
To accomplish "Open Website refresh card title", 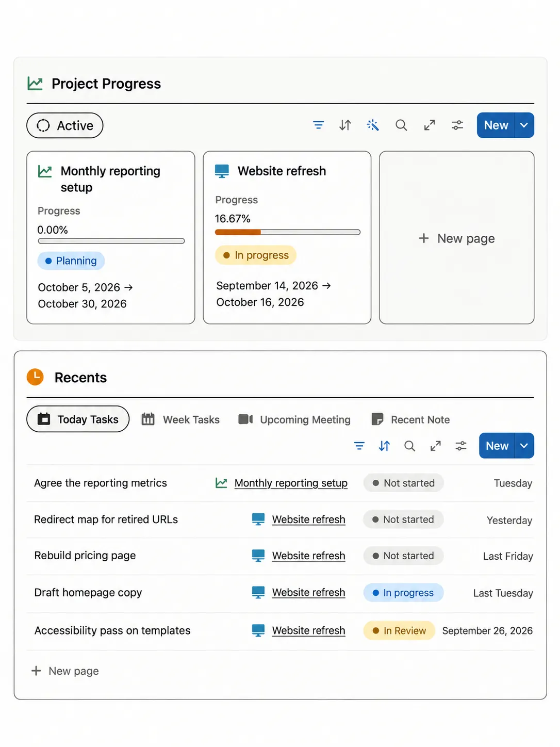I will [x=282, y=171].
